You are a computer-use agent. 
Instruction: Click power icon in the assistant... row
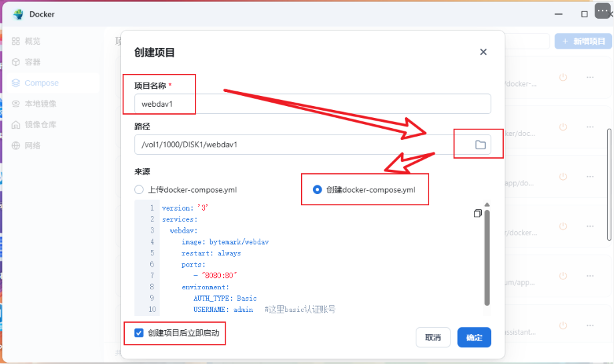pyautogui.click(x=563, y=325)
